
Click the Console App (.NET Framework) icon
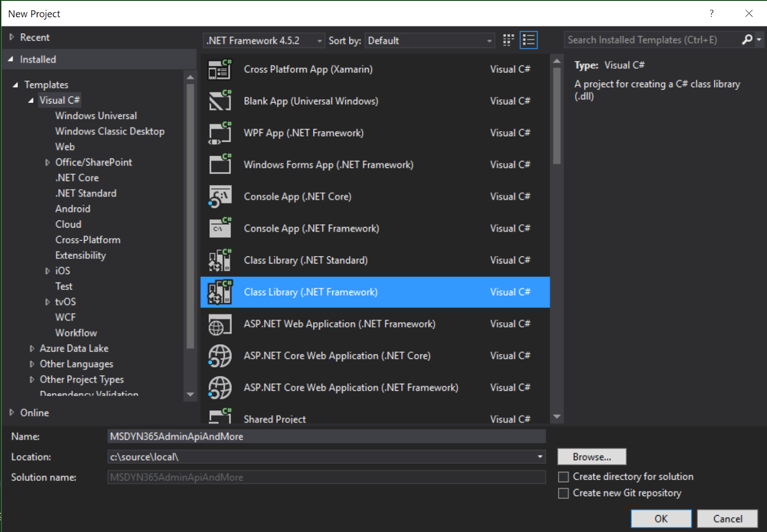[x=220, y=228]
